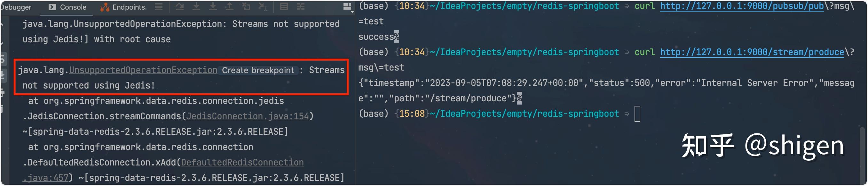The width and height of the screenshot is (868, 186).
Task: Click the Trace Current Stream Chain icon
Action: pyautogui.click(x=301, y=6)
